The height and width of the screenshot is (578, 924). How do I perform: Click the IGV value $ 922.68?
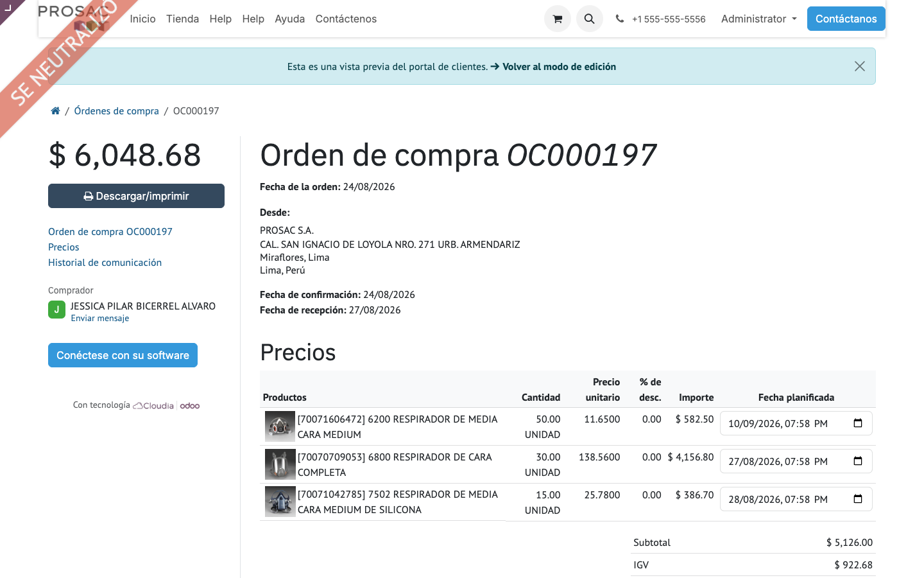point(853,565)
